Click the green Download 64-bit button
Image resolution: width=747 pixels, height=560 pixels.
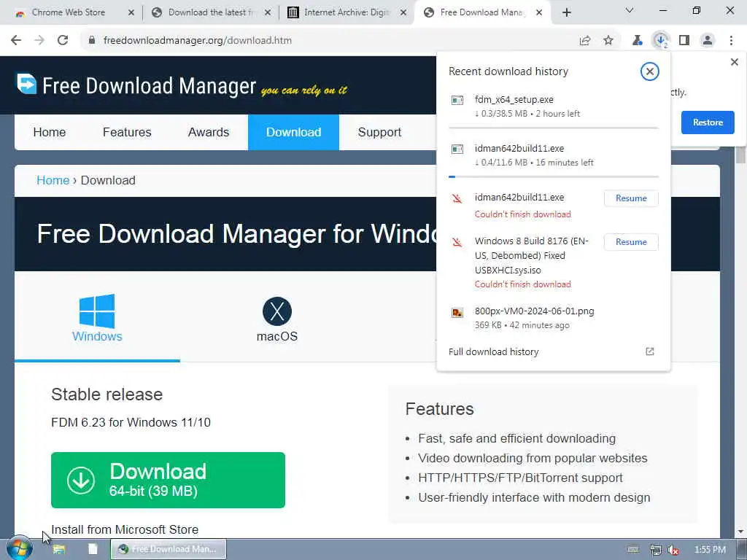coord(169,480)
